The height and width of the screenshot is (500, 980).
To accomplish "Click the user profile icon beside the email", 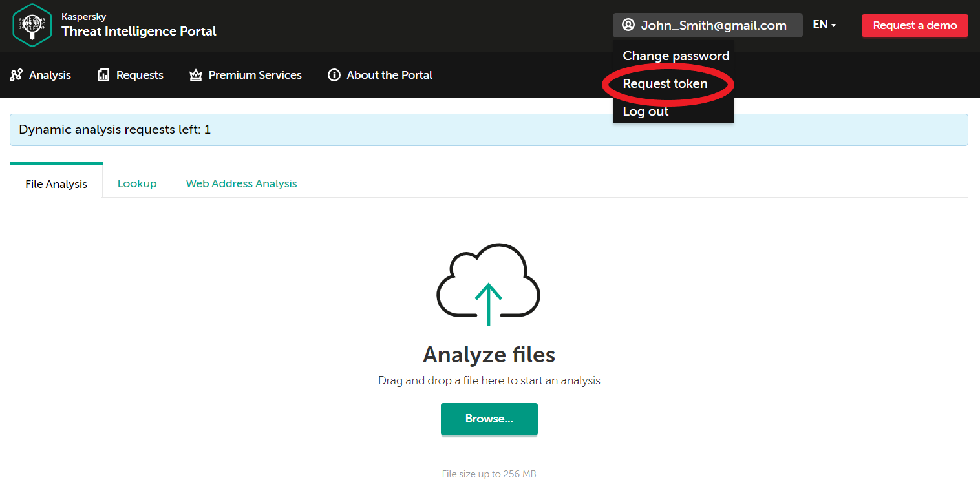I will [x=628, y=25].
